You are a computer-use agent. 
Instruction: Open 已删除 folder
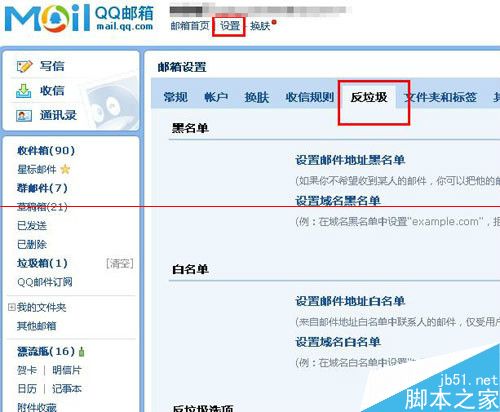pyautogui.click(x=32, y=245)
